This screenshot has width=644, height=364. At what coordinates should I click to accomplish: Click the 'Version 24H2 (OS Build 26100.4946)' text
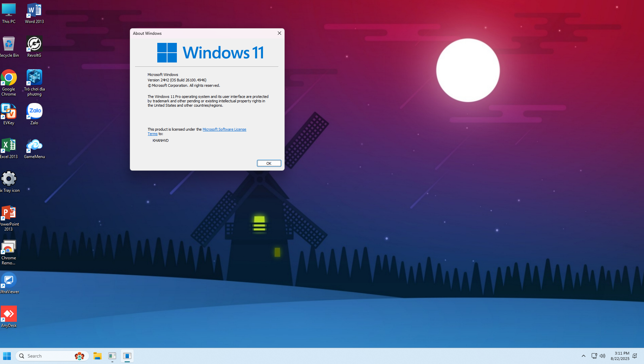click(177, 80)
